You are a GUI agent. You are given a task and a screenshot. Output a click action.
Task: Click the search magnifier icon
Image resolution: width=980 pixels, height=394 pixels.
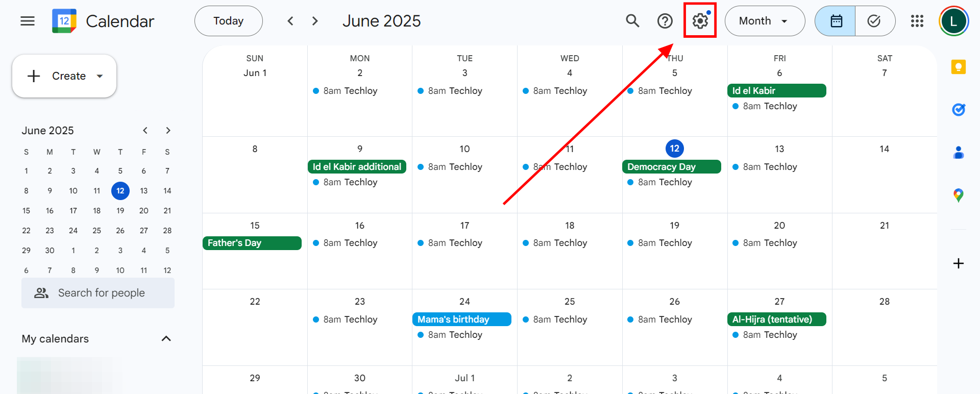pos(632,21)
